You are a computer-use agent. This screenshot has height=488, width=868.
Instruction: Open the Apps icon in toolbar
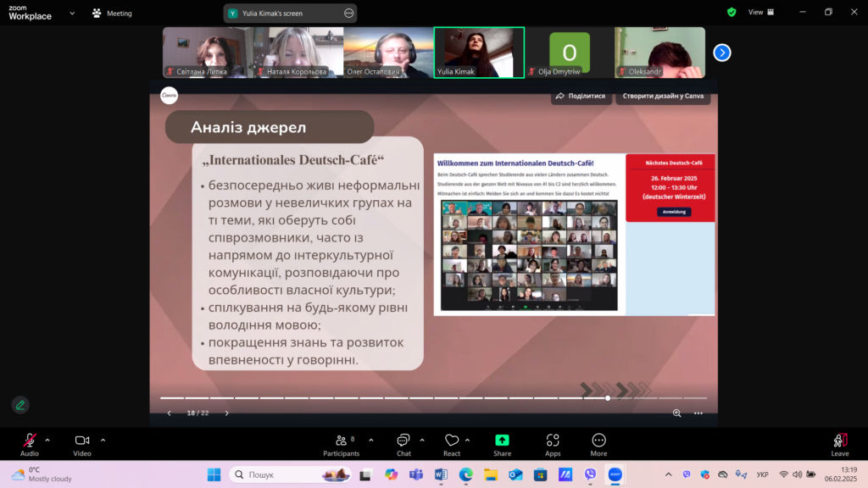(553, 441)
